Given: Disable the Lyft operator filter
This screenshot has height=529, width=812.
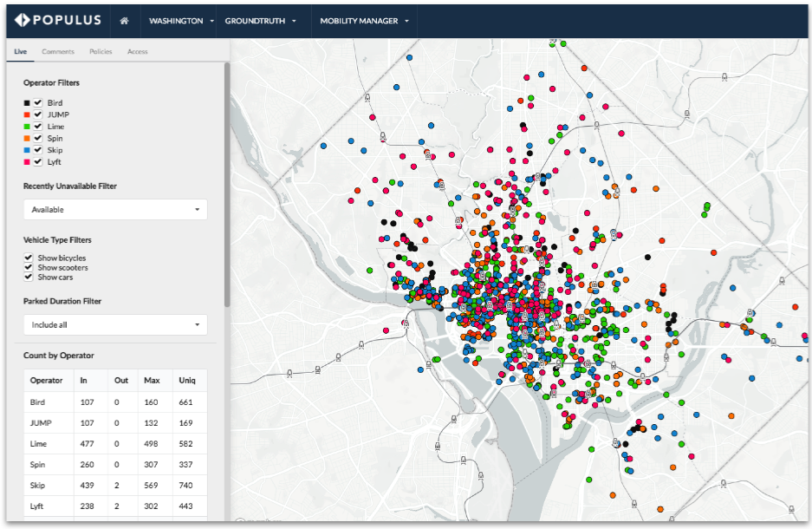Looking at the screenshot, I should [x=36, y=160].
